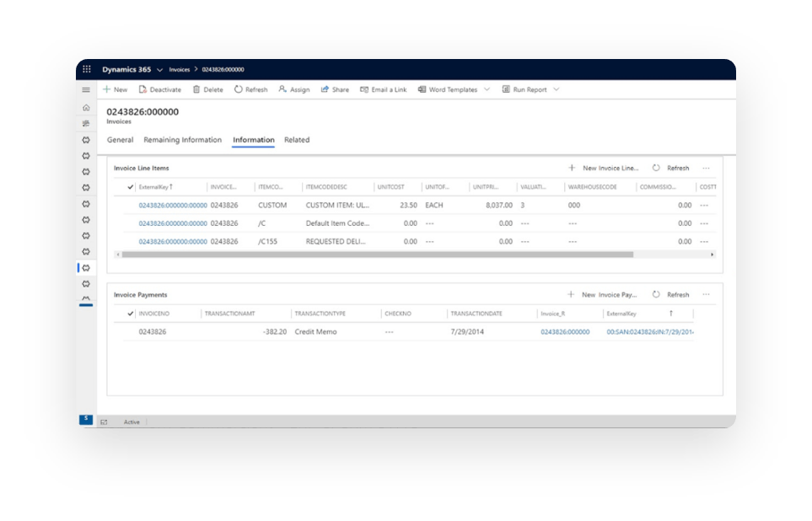Select the REQUESTED DELI... description cell
The image size is (812, 521).
[336, 241]
